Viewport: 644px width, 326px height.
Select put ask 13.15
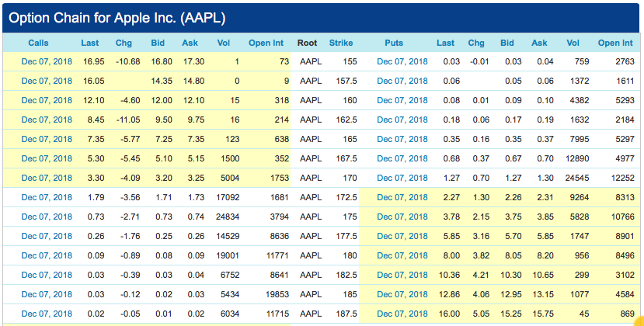click(x=543, y=294)
